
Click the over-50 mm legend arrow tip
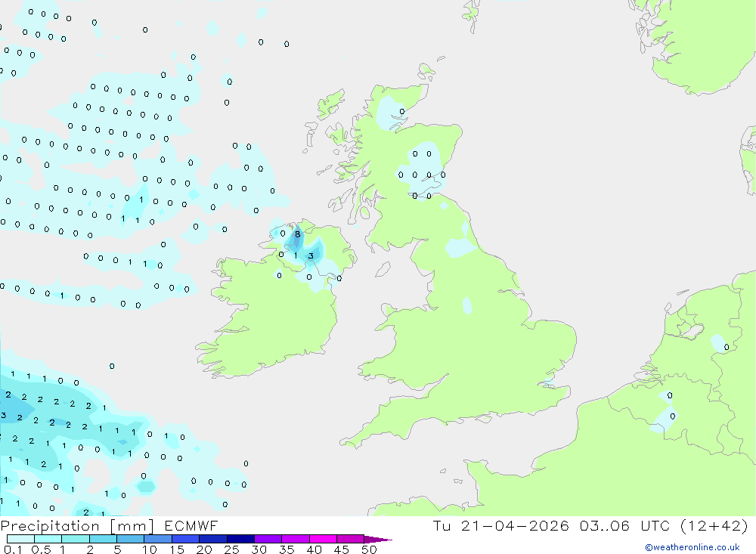click(x=379, y=540)
